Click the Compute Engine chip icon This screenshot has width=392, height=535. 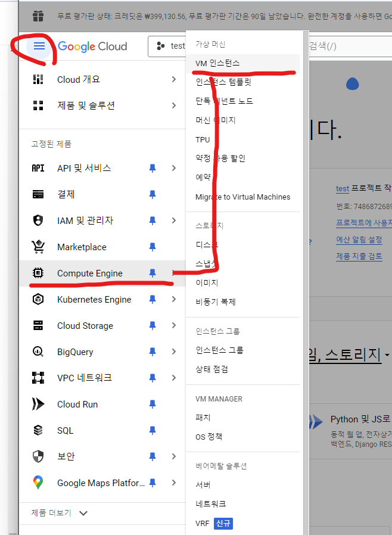point(38,273)
